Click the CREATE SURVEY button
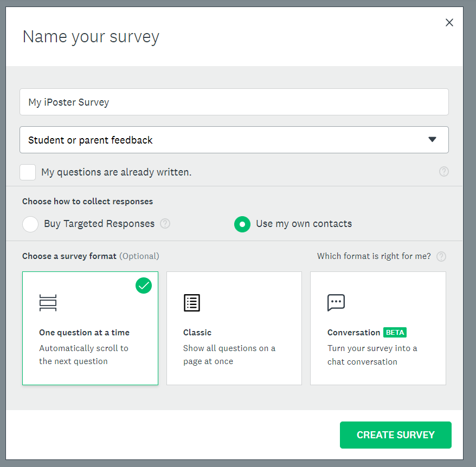 [396, 435]
